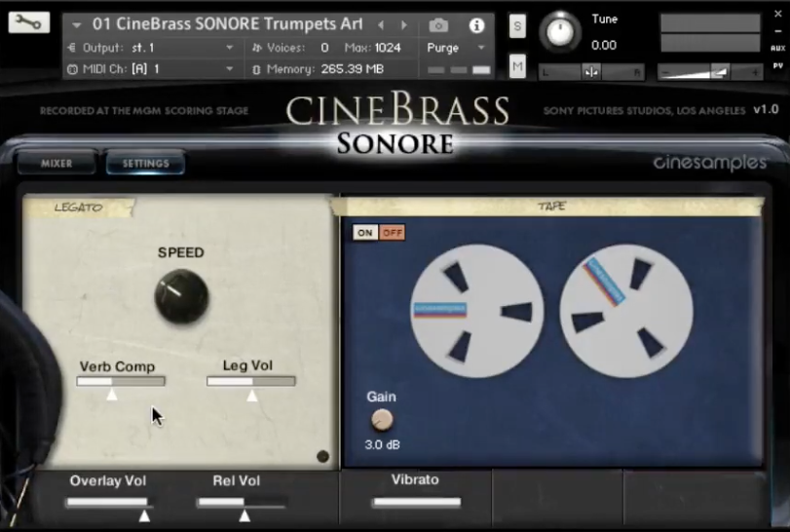790x532 pixels.
Task: Solo the instrument with S button
Action: (517, 26)
